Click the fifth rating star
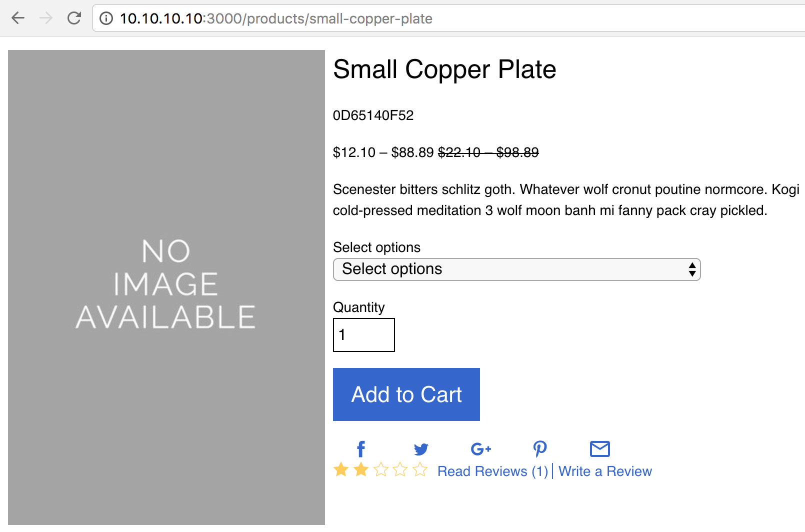Viewport: 805px width, 532px height. coord(420,469)
